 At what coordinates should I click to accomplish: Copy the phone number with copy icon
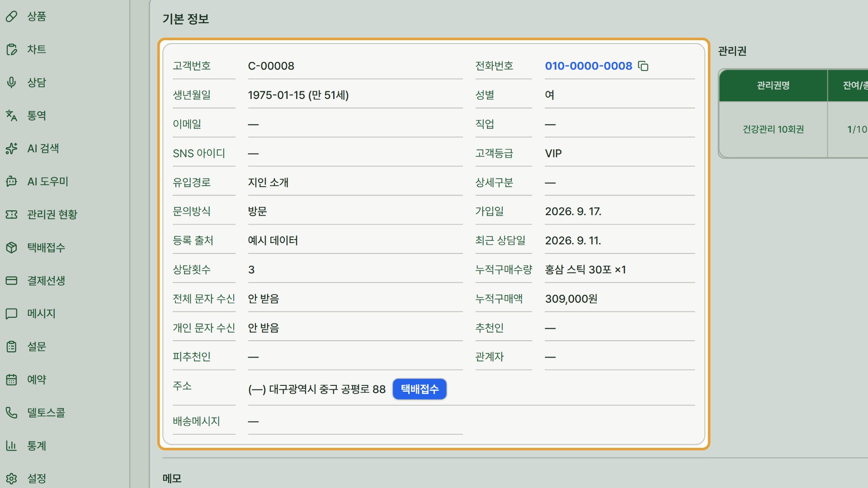coord(643,66)
